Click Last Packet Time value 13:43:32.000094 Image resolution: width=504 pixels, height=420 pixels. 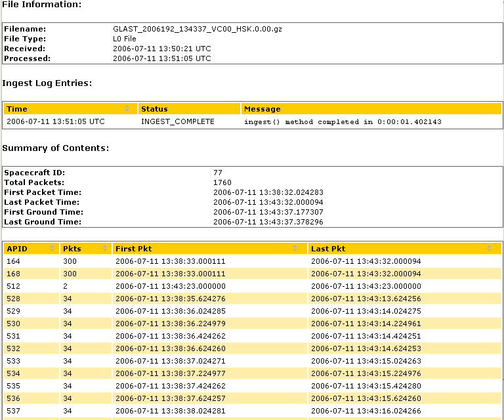268,202
